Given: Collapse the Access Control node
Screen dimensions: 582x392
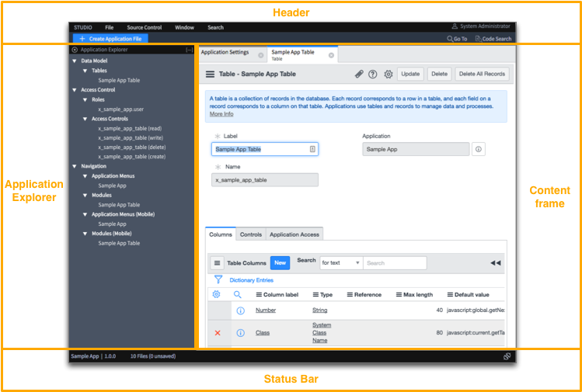Looking at the screenshot, I should pyautogui.click(x=75, y=90).
